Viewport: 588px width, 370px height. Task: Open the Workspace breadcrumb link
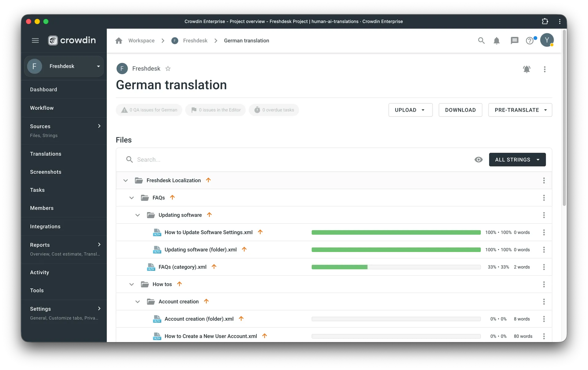[x=141, y=40]
